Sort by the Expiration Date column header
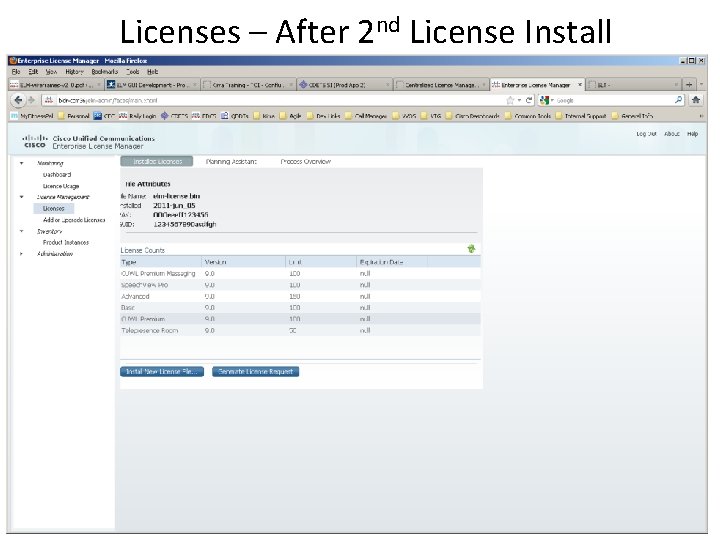The width and height of the screenshot is (720, 540). (392, 262)
